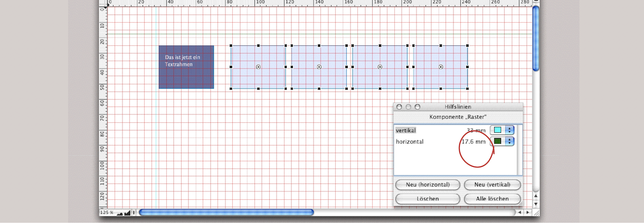Click the horizontal scrollbar right arrow
This screenshot has height=223, width=644.
(528, 212)
